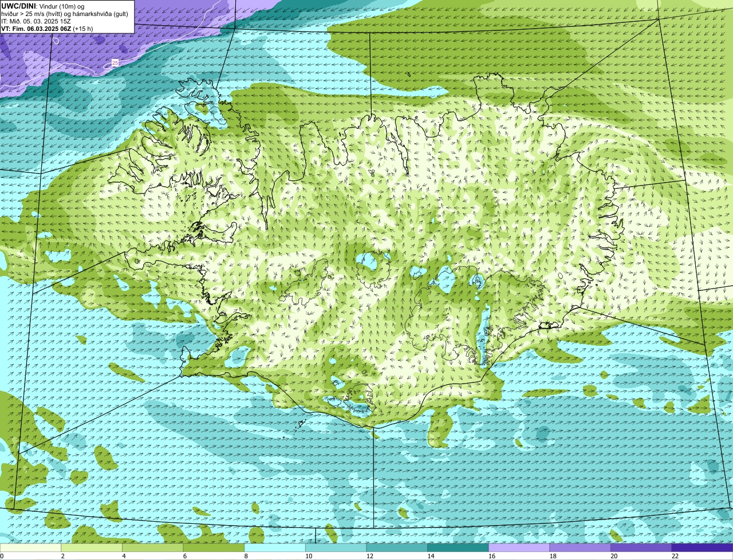
Task: Click the 'VT: Fim. 06.03.2025 06Z (+15 h)' line
Action: (x=47, y=29)
